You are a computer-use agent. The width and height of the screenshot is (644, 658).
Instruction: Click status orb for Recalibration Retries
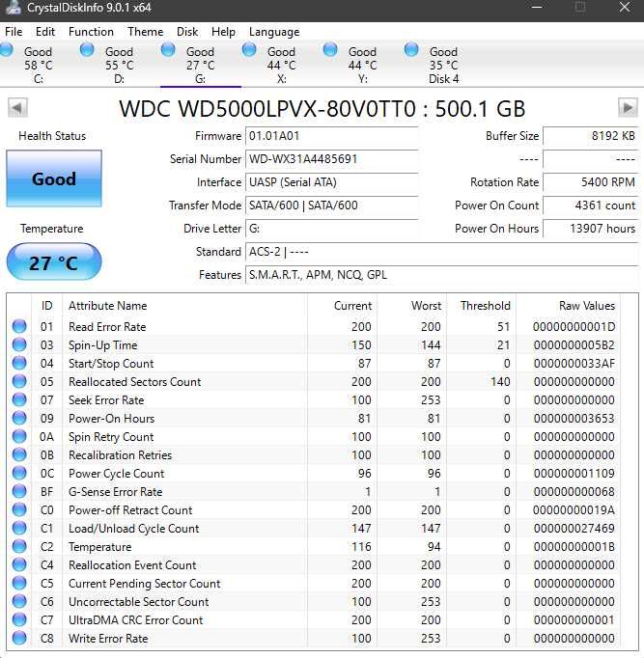click(x=19, y=454)
